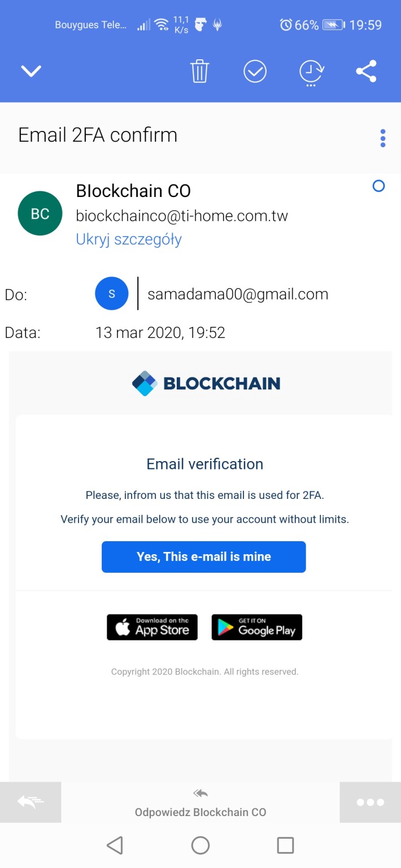Tap Odpowiedz Blockchain CO to reply
Viewport: 401px width, 868px height.
[200, 812]
